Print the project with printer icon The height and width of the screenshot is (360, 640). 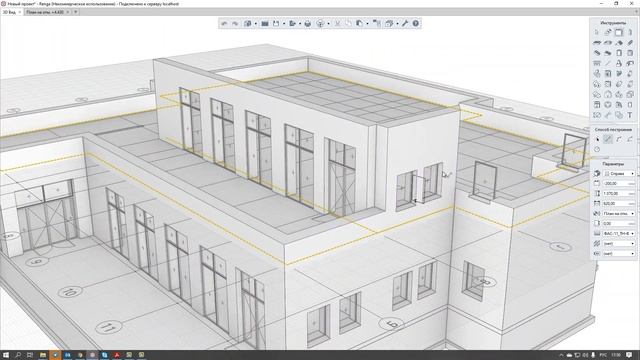[308, 24]
